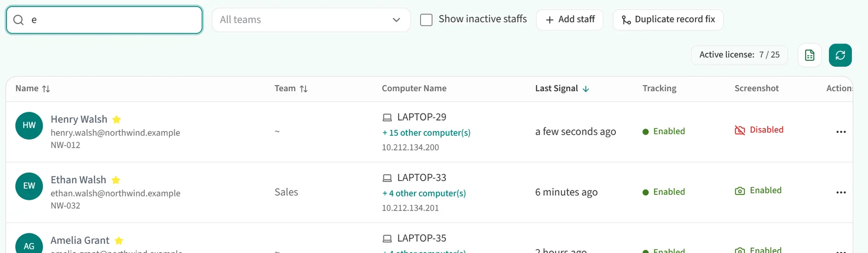The image size is (868, 253).
Task: Click IP address 10.212.134.201
Action: click(x=410, y=208)
